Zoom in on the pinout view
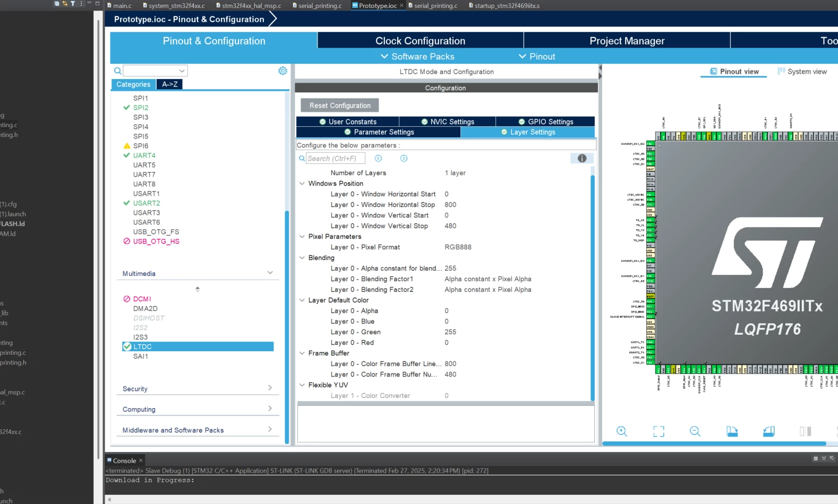The width and height of the screenshot is (838, 504). (x=622, y=431)
